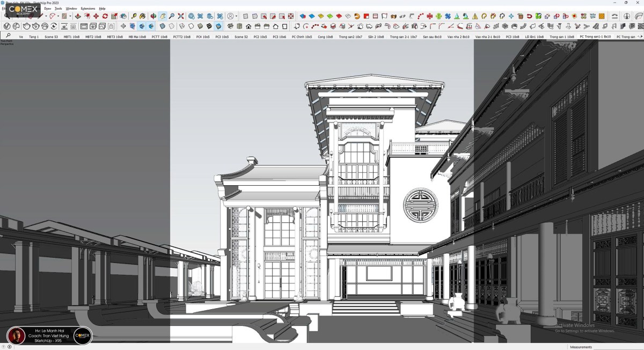This screenshot has height=350, width=644.
Task: Toggle the Monochrome face style
Action: [219, 26]
